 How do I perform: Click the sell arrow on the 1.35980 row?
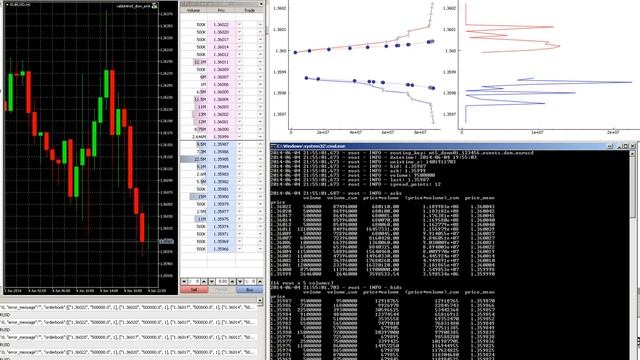[x=240, y=196]
